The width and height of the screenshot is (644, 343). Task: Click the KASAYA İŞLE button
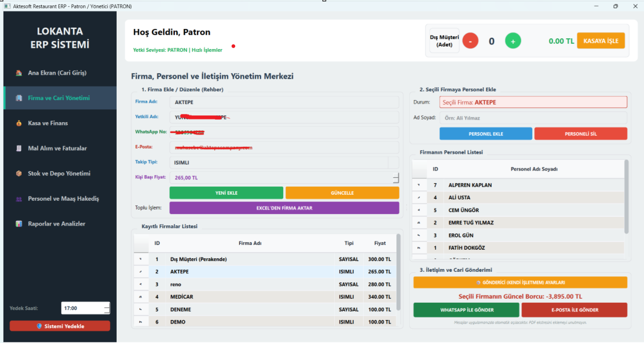pos(601,41)
